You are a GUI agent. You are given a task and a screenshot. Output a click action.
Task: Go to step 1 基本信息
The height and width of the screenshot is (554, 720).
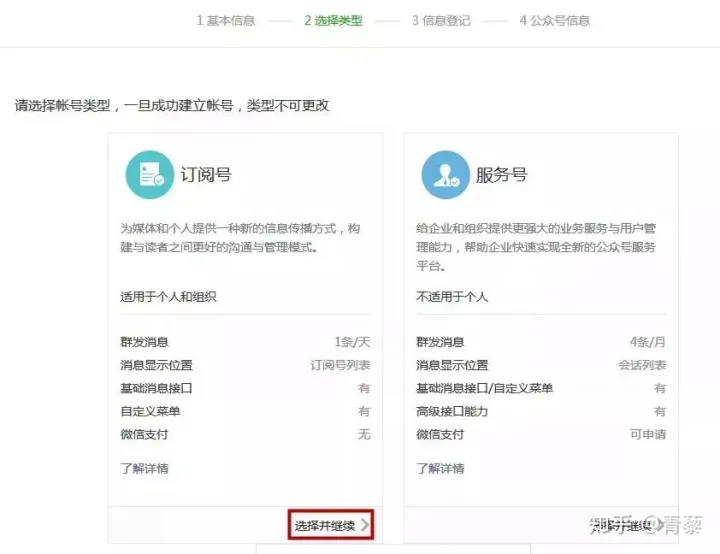pyautogui.click(x=225, y=21)
